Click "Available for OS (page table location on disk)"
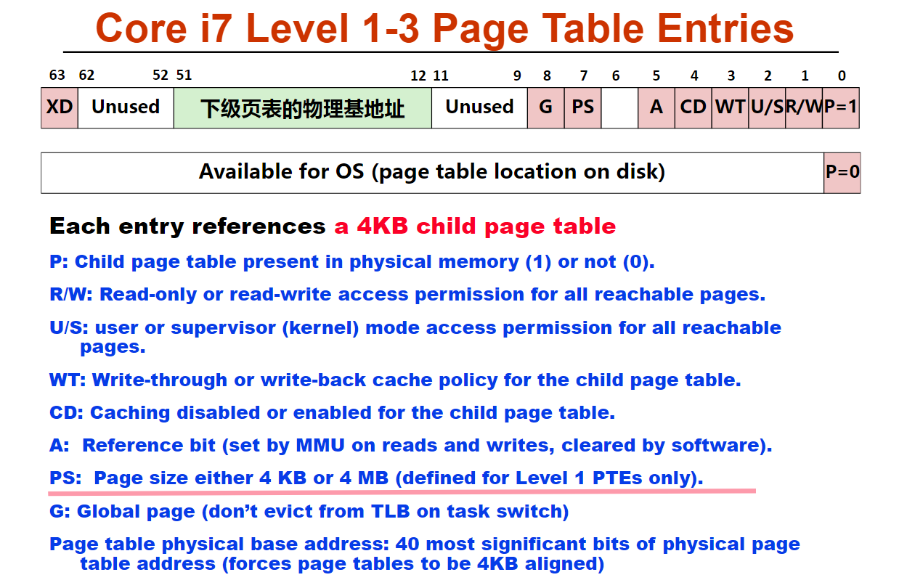The image size is (907, 588). tap(432, 172)
